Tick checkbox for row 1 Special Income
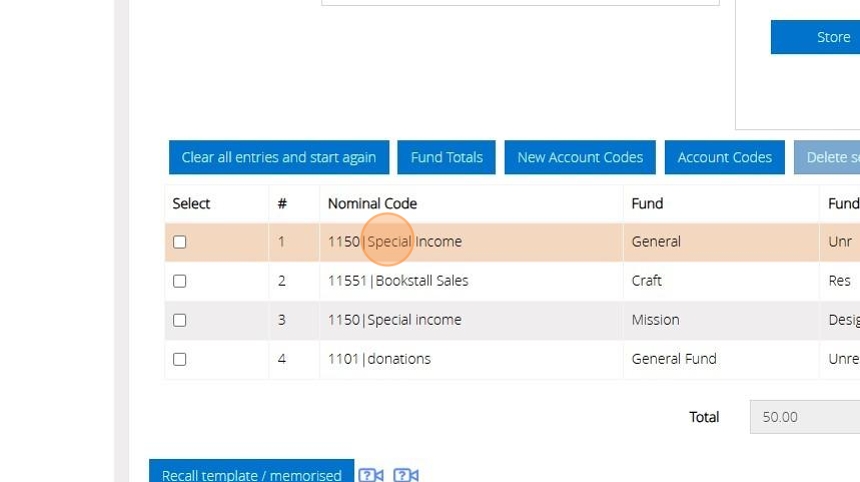The image size is (860, 482). 179,242
